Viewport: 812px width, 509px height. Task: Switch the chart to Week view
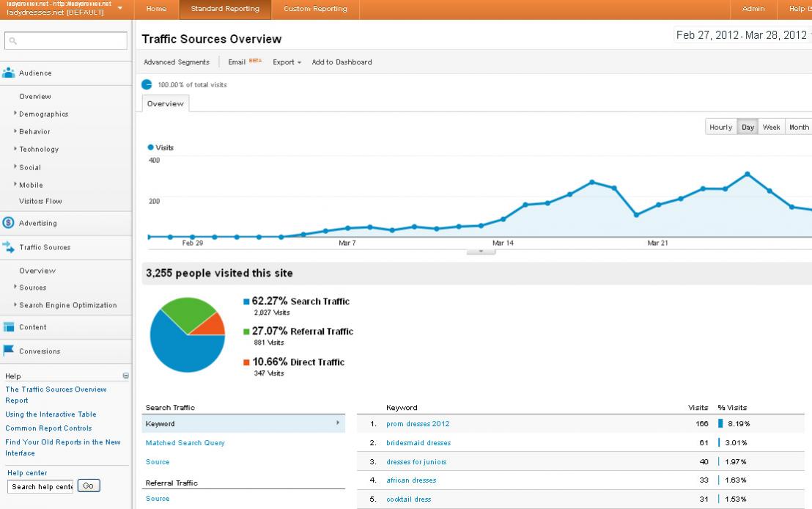coord(771,127)
